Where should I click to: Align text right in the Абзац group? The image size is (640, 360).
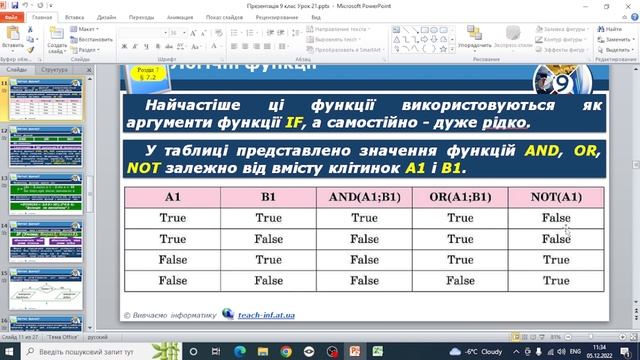[x=256, y=47]
